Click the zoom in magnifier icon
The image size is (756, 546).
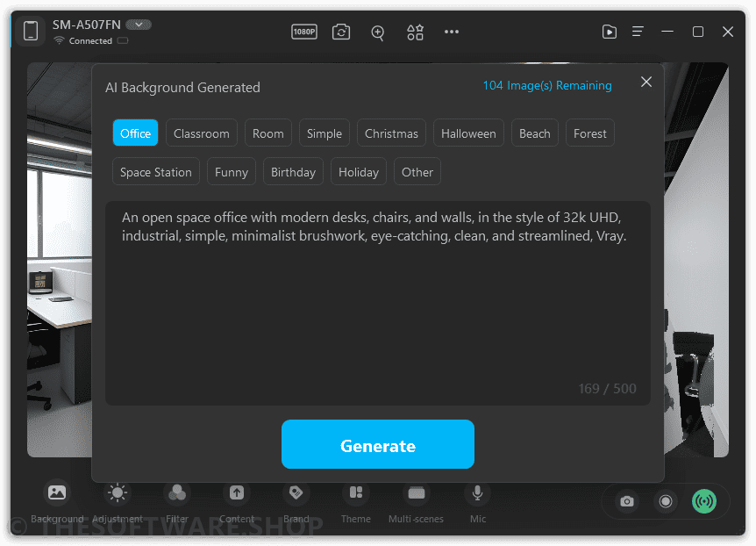tap(377, 32)
